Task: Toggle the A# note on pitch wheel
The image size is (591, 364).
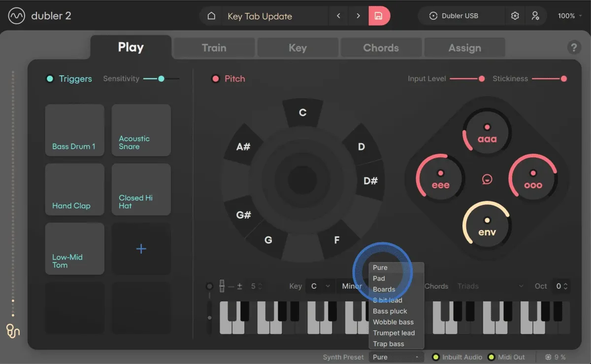Action: pyautogui.click(x=243, y=147)
